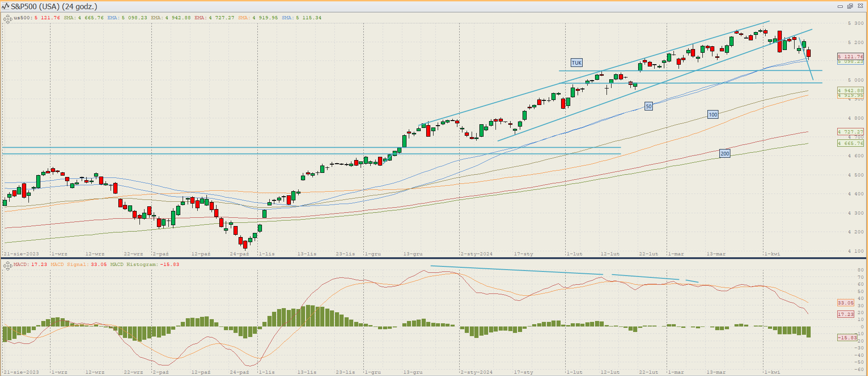Image resolution: width=868 pixels, height=376 pixels.
Task: Restore down the S&P500 chart window
Action: click(850, 6)
